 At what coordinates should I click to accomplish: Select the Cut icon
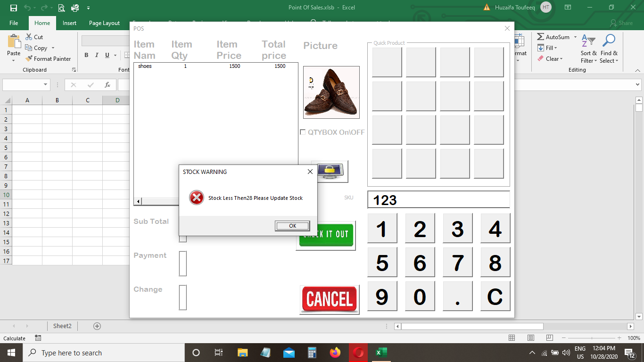point(30,37)
